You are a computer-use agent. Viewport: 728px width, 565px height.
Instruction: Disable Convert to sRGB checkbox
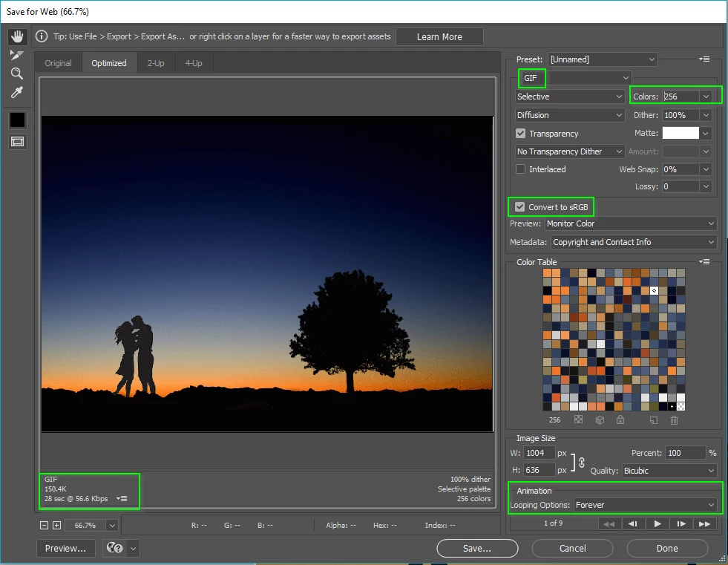521,207
